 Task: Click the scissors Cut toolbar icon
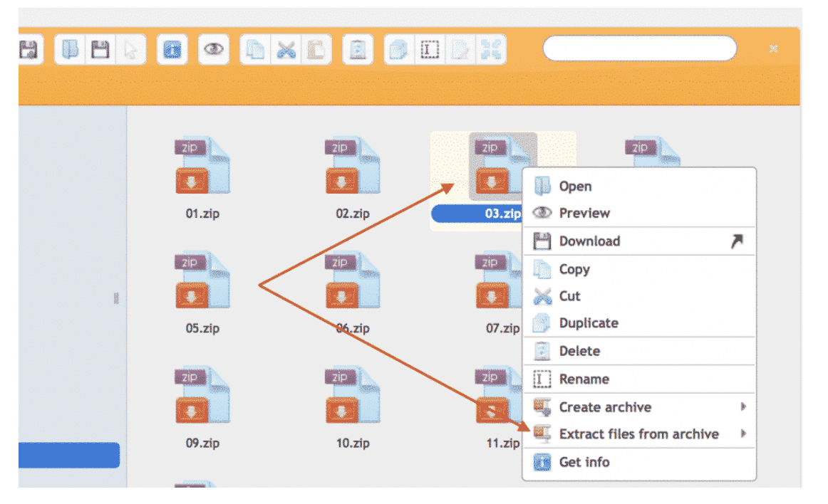point(286,50)
